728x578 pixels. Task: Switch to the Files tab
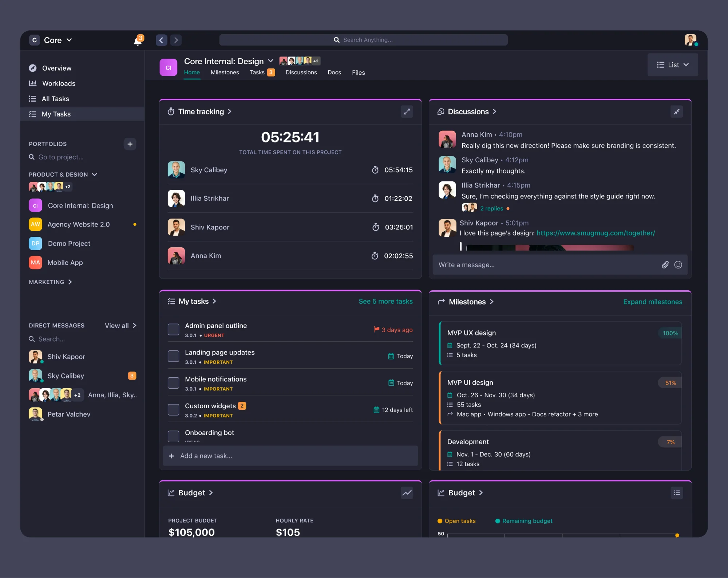(358, 72)
